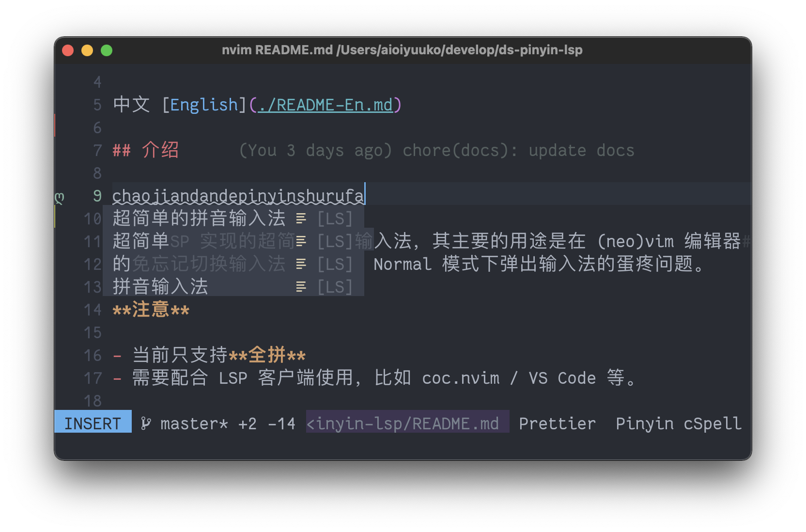Click the [LS] icon on the 免忘记切换输入法 row
Viewport: 806px width, 532px height.
[335, 264]
